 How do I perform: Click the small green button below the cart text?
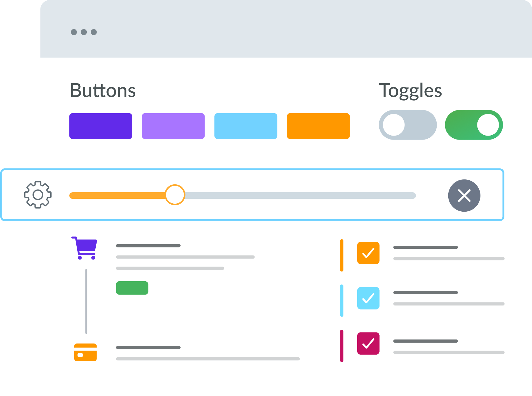132,288
